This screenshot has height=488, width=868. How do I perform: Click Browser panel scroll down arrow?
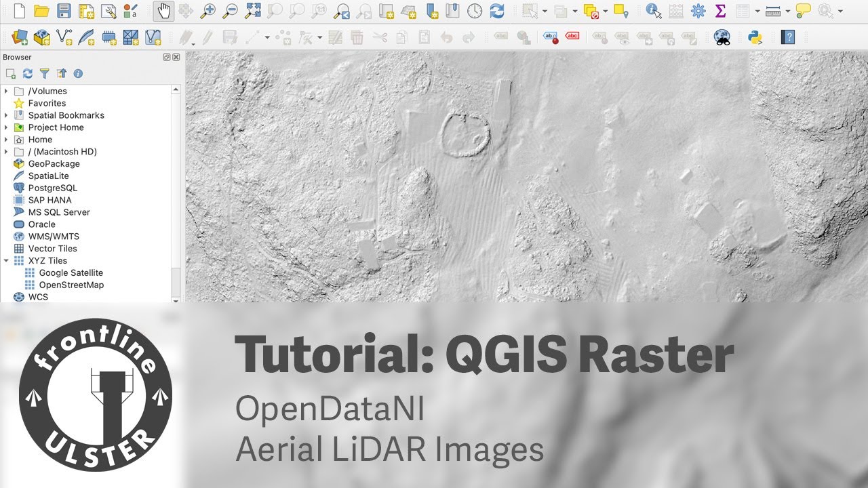pyautogui.click(x=176, y=300)
